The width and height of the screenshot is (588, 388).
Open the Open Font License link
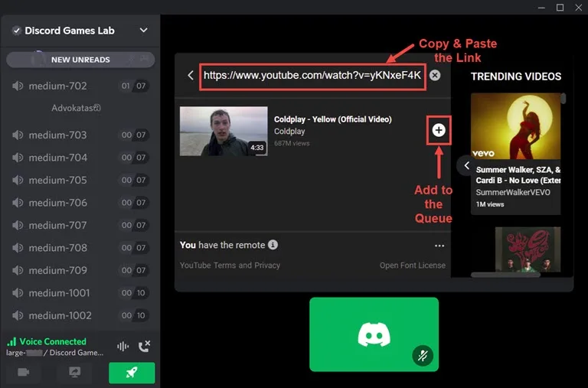click(x=413, y=266)
